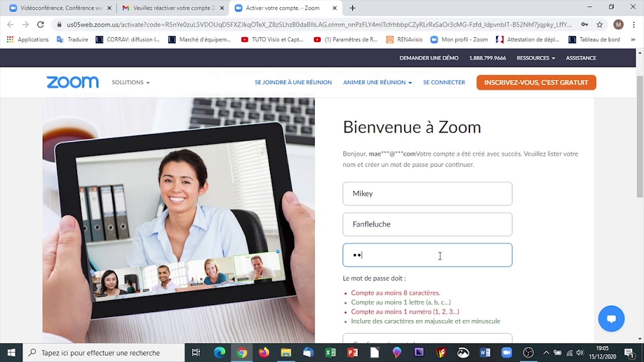Screen dimensions: 644x362
Task: Close the Vidéoconférence tab
Action: click(x=109, y=8)
